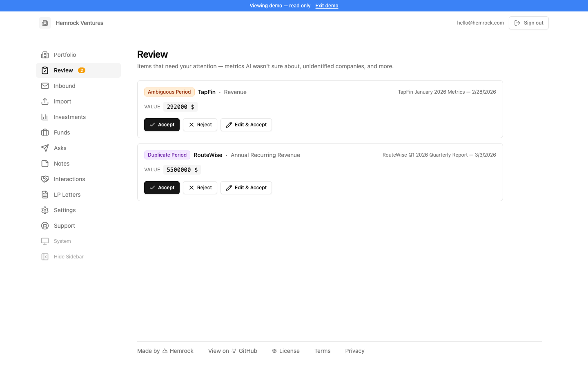Click the Import upload icon
Viewport: 588px width, 368px height.
(45, 101)
